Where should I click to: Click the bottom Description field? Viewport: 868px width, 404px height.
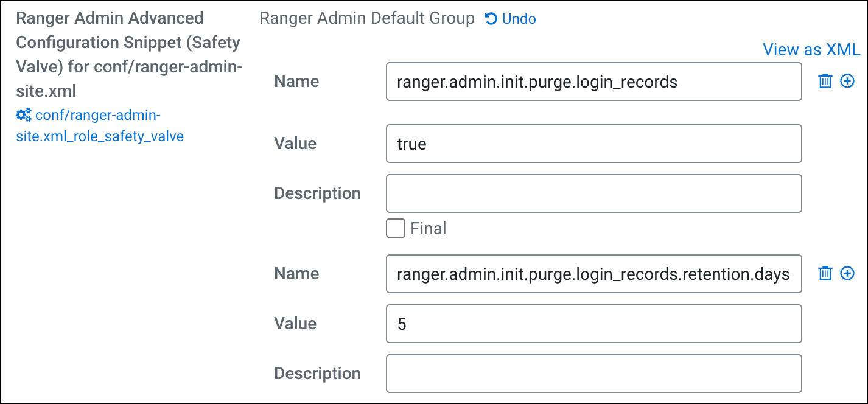pos(593,373)
